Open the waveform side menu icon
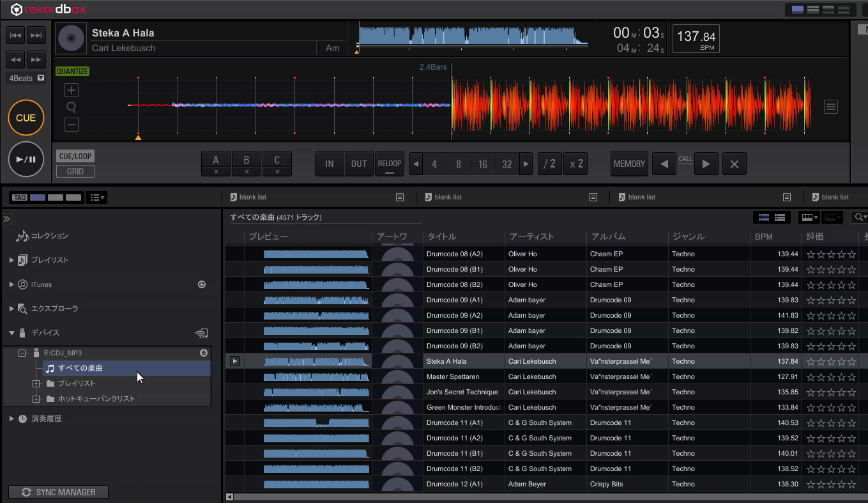The image size is (868, 503). point(831,107)
